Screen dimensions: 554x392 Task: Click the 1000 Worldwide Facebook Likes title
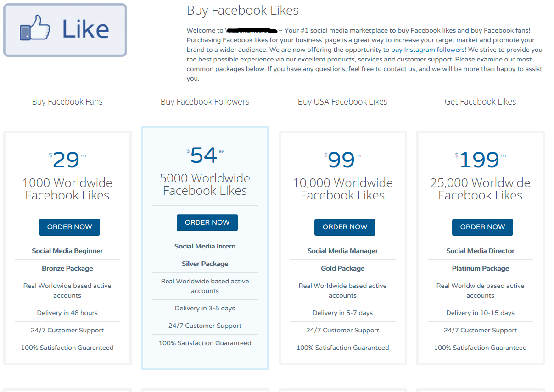point(67,189)
